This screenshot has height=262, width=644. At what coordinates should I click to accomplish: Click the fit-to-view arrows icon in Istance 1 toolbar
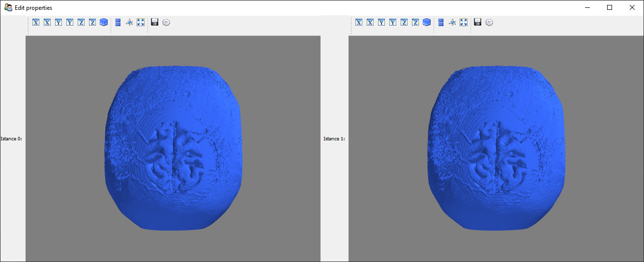[x=464, y=22]
